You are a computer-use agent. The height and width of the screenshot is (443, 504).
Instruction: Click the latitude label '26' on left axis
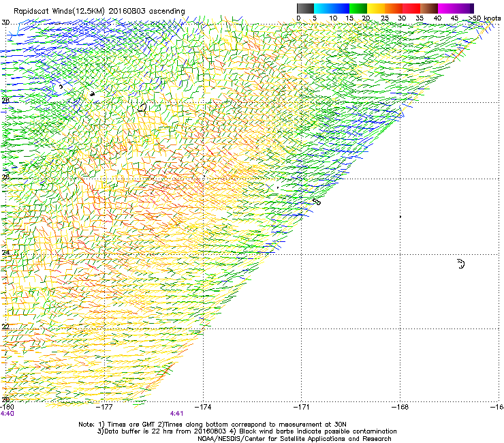(5, 177)
